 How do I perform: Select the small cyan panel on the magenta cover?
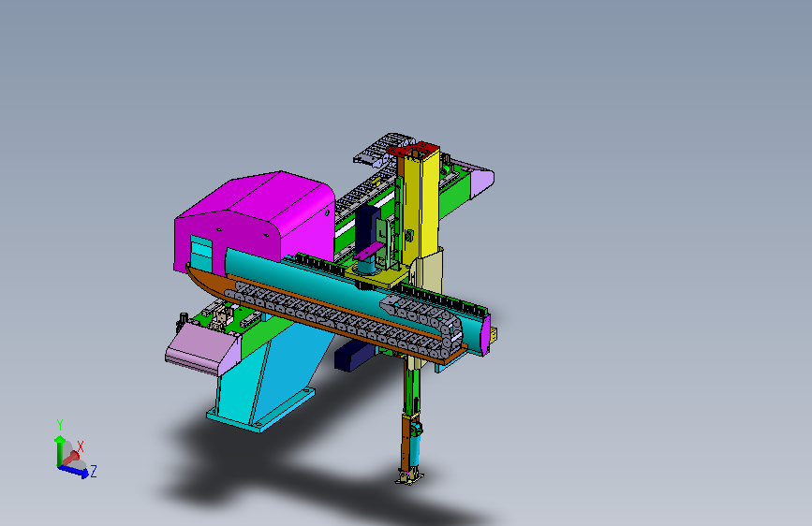[201, 252]
